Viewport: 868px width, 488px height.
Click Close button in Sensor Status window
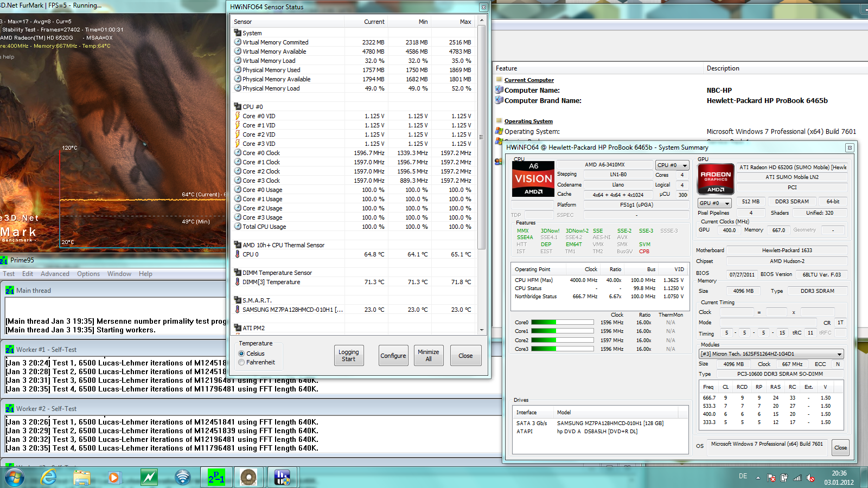[465, 356]
